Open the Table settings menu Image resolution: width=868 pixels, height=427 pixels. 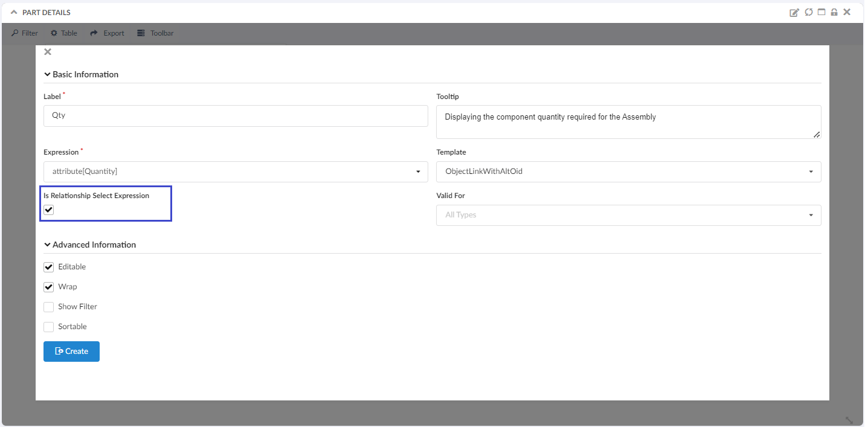[64, 33]
